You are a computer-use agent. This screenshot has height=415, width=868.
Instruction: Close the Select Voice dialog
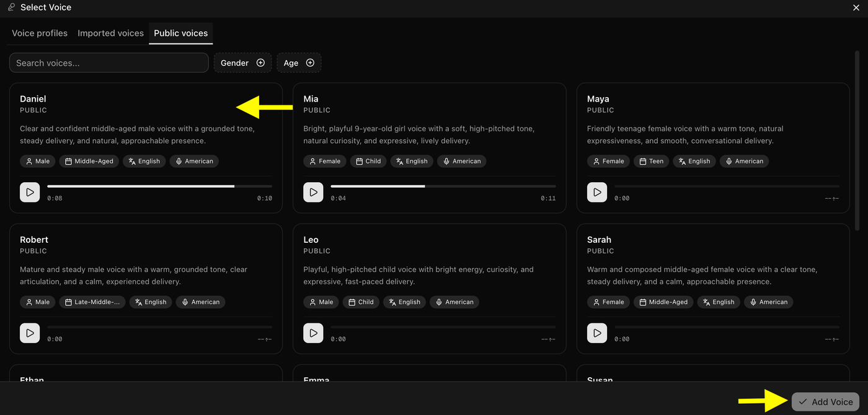856,7
